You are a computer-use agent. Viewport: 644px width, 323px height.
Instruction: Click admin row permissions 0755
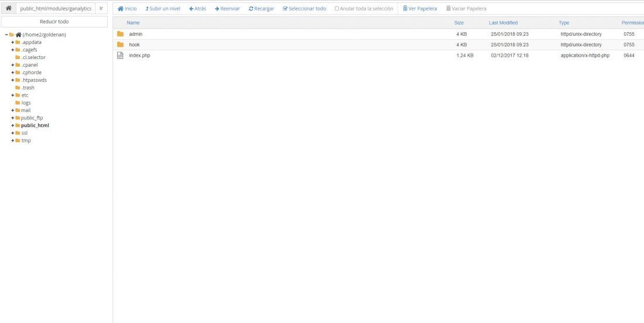tap(629, 34)
